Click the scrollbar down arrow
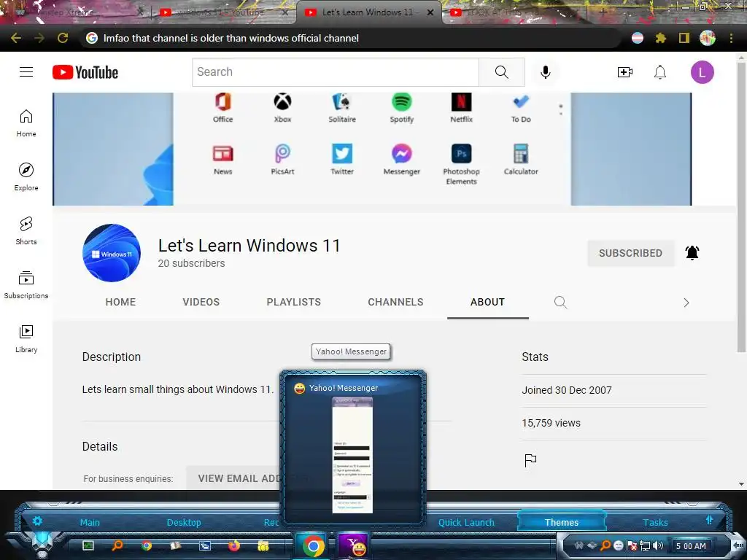This screenshot has width=747, height=560. coord(741,484)
